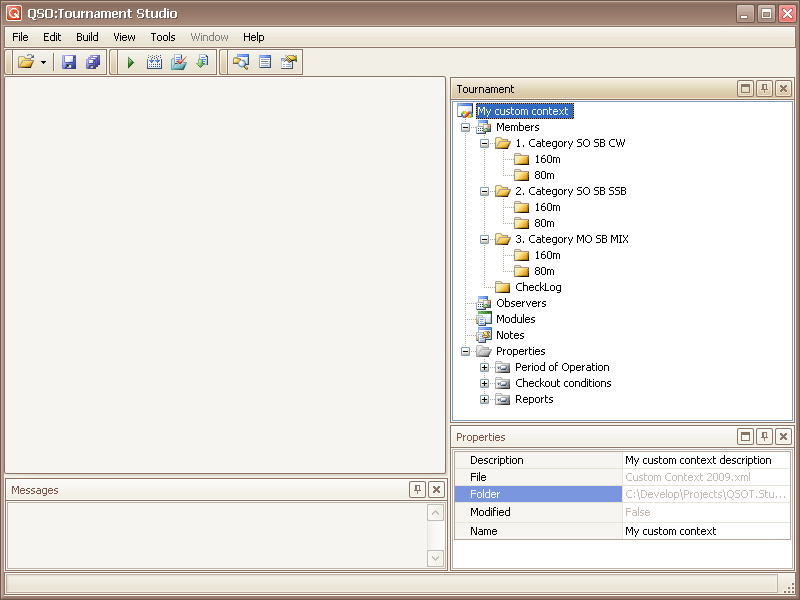Select the Modules node icon in tree
Viewport: 800px width, 600px height.
pos(484,319)
